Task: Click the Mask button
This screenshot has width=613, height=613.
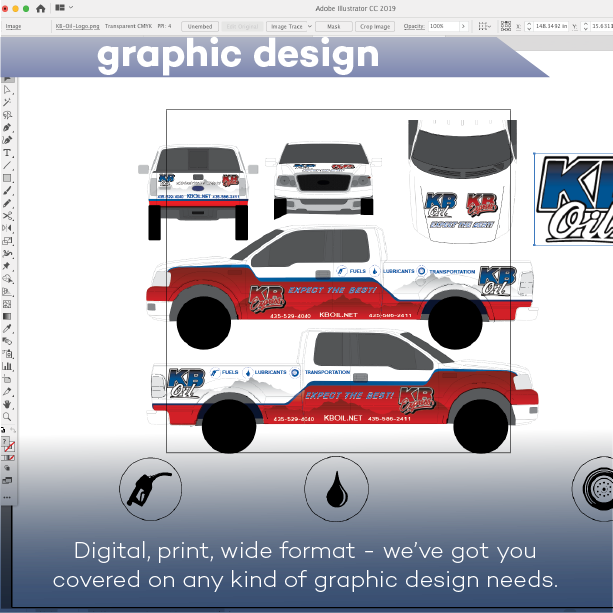Action: point(333,27)
